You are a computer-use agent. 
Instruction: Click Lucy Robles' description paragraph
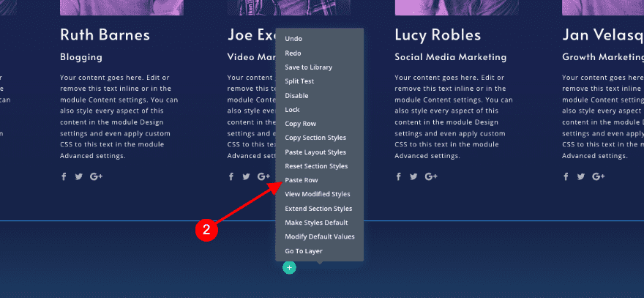454,116
